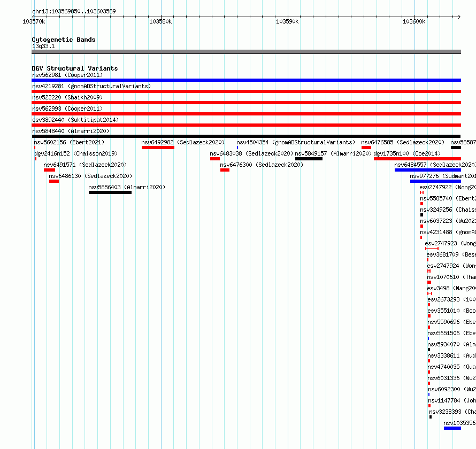Image resolution: width=476 pixels, height=449 pixels.
Task: Click the blue nsv1035356 variant bar
Action: pyautogui.click(x=452, y=428)
